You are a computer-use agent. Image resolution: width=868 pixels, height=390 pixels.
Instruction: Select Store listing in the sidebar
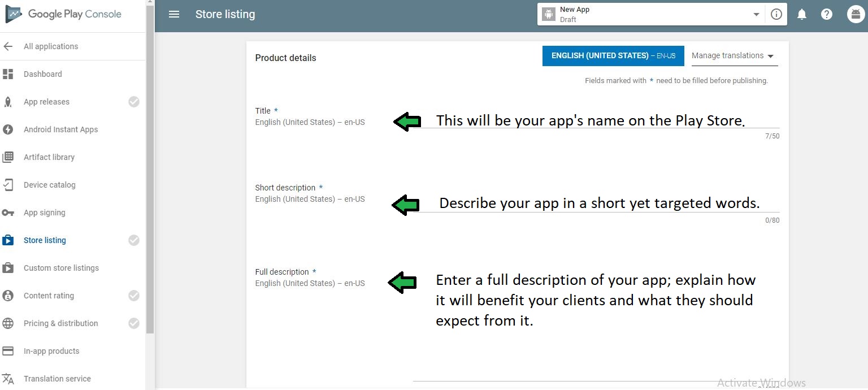point(45,240)
